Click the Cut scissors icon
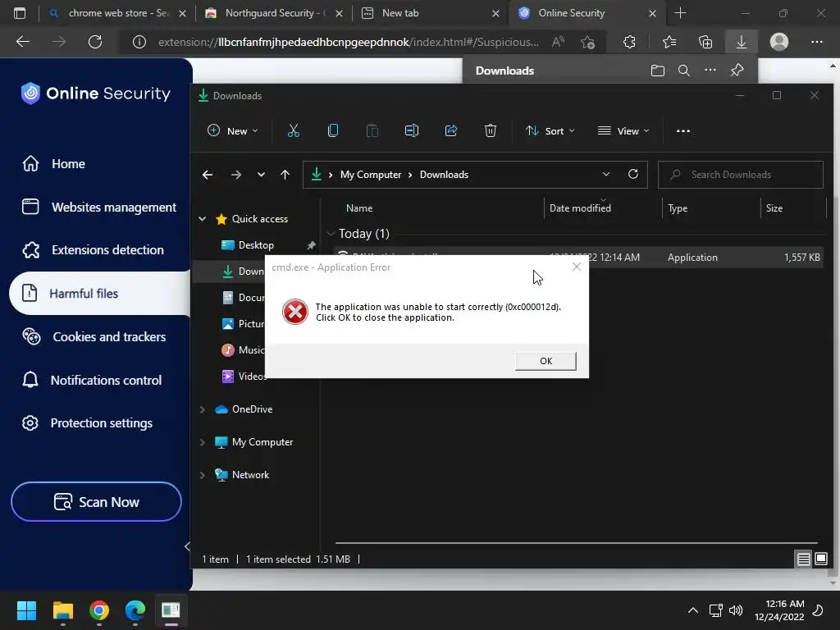This screenshot has width=840, height=630. 294,130
